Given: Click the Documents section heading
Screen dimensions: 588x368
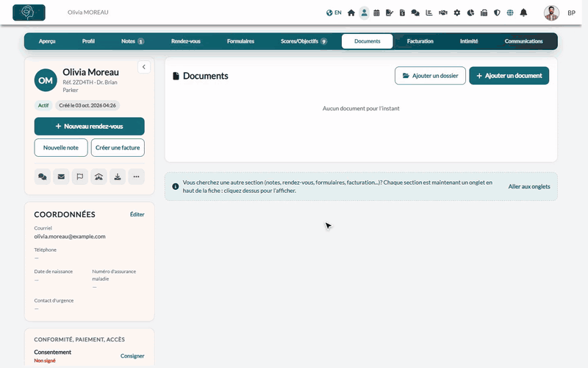Looking at the screenshot, I should [206, 76].
